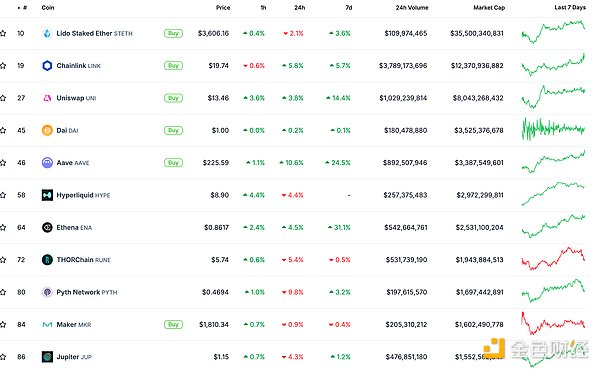Click the Maker logo icon
Image resolution: width=600 pixels, height=370 pixels.
[47, 324]
